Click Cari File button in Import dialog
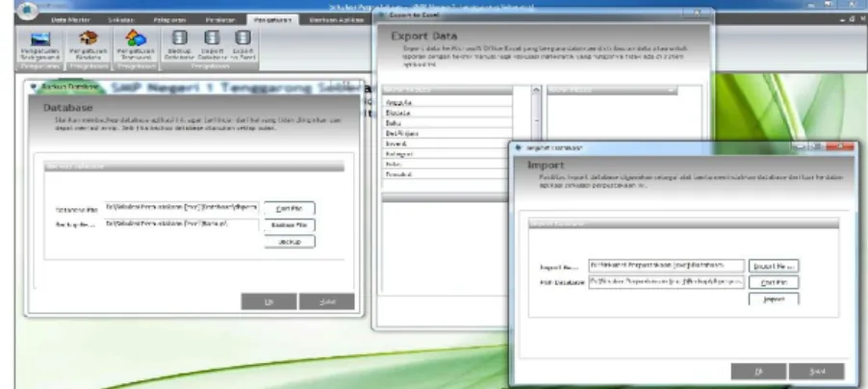The height and width of the screenshot is (389, 868). [x=774, y=283]
